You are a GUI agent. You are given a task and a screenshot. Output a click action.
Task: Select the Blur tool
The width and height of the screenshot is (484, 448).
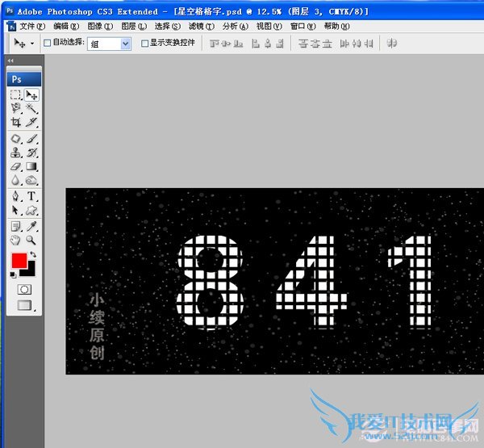(15, 180)
